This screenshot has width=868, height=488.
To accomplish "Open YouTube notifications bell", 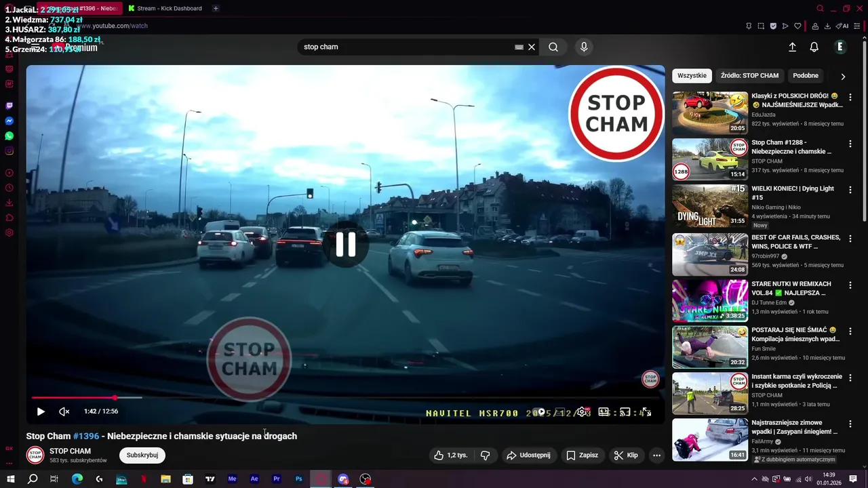I will [x=814, y=47].
